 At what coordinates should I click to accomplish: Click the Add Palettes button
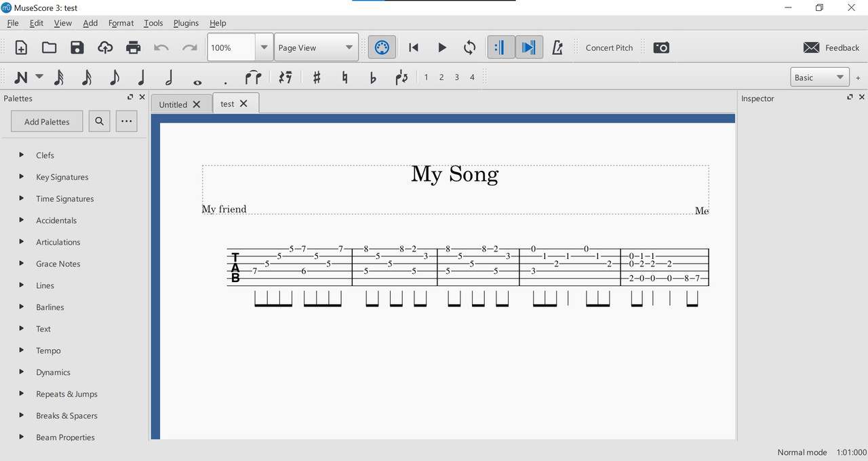click(x=47, y=122)
